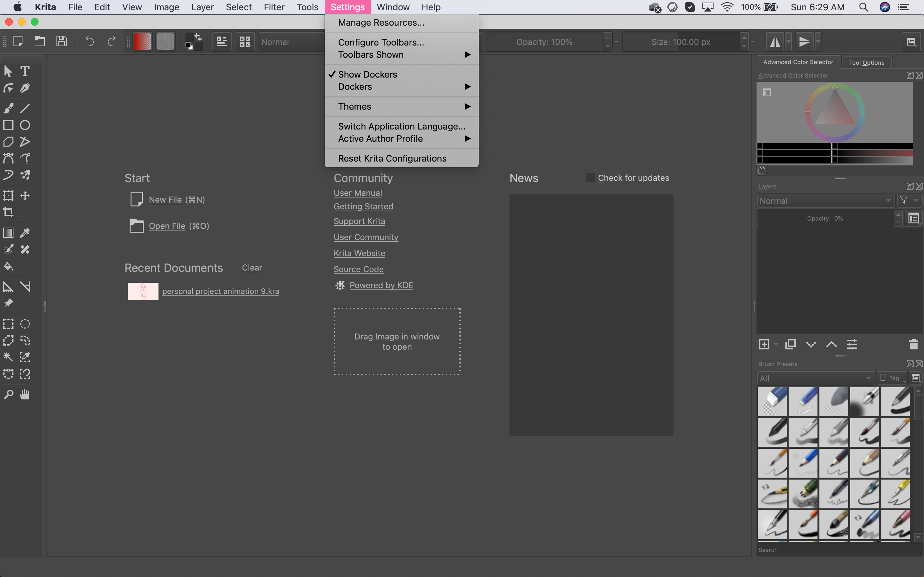The image size is (924, 577).
Task: Click the horizontal mirror tool icon
Action: (775, 42)
